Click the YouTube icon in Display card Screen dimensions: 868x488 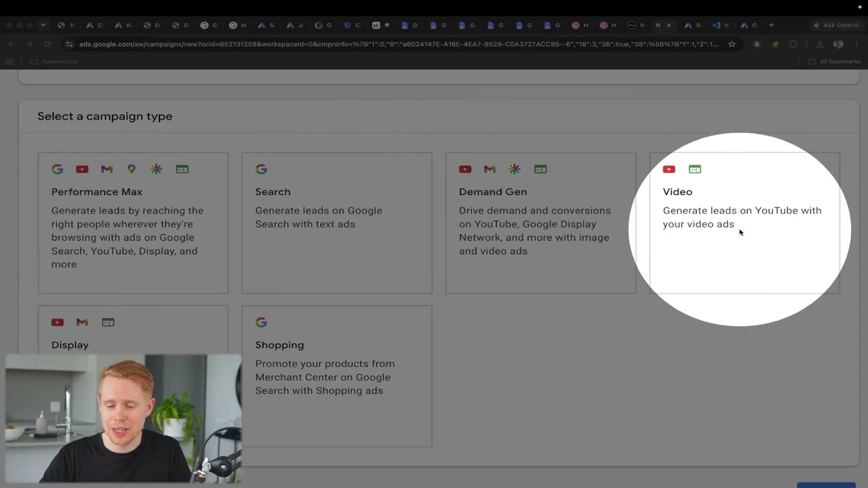(x=58, y=323)
